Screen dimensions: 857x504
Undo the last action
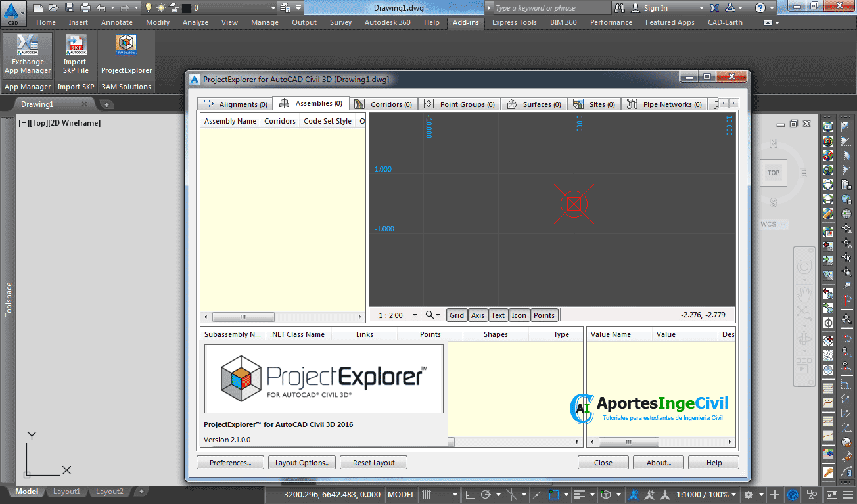point(101,8)
